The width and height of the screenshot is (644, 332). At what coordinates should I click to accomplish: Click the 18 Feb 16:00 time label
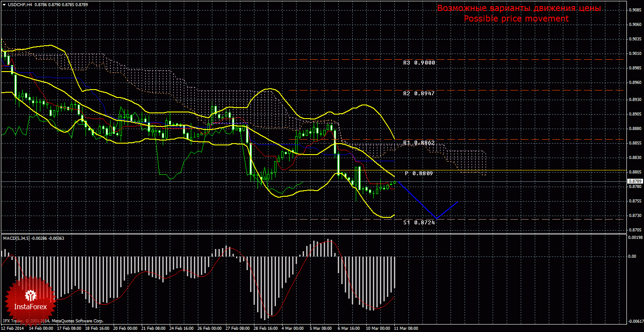click(x=97, y=328)
